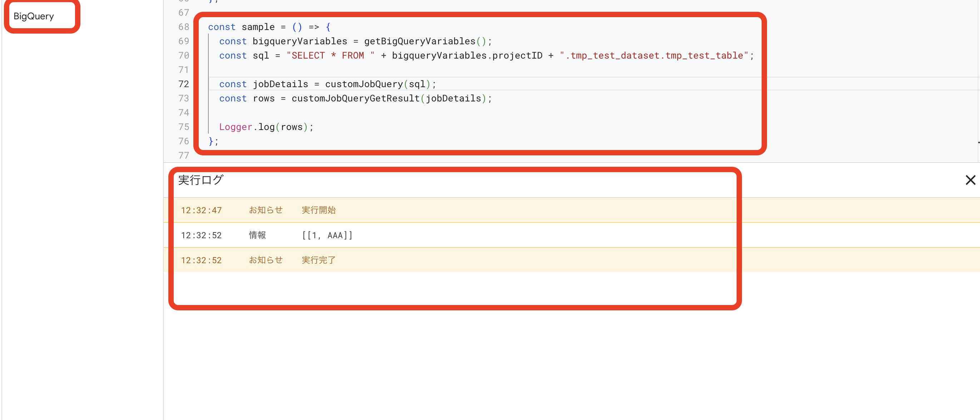Screen dimensions: 980x420
Task: Click the 実行ログ panel title
Action: click(201, 180)
